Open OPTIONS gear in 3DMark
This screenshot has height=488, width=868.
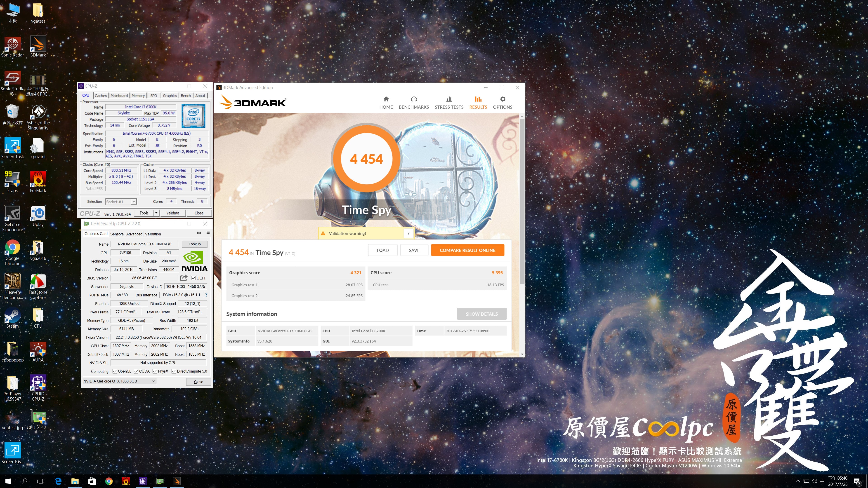502,102
